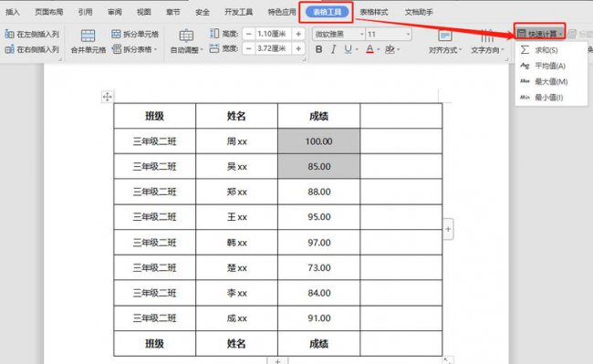Expand underline style dropdown arrow
This screenshot has height=364, width=593.
[x=357, y=49]
